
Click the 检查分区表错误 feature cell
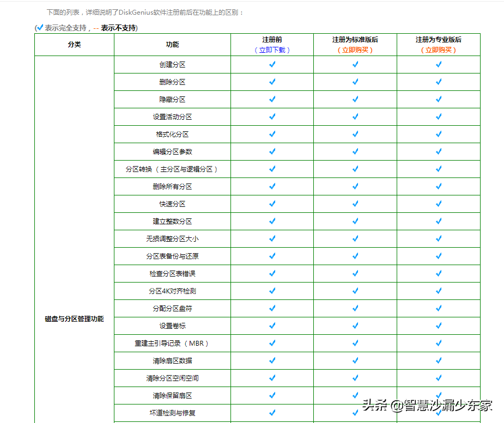pyautogui.click(x=172, y=274)
